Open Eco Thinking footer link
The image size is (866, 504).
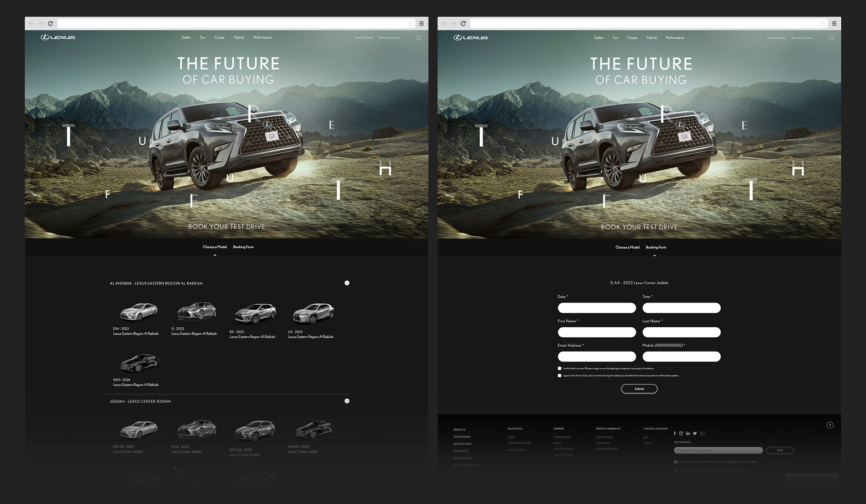pyautogui.click(x=462, y=437)
